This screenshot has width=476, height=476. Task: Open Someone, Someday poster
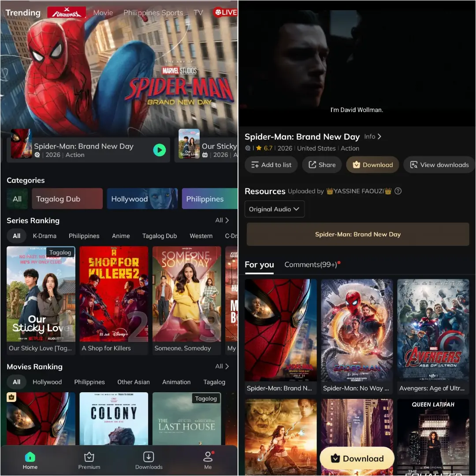pos(187,294)
